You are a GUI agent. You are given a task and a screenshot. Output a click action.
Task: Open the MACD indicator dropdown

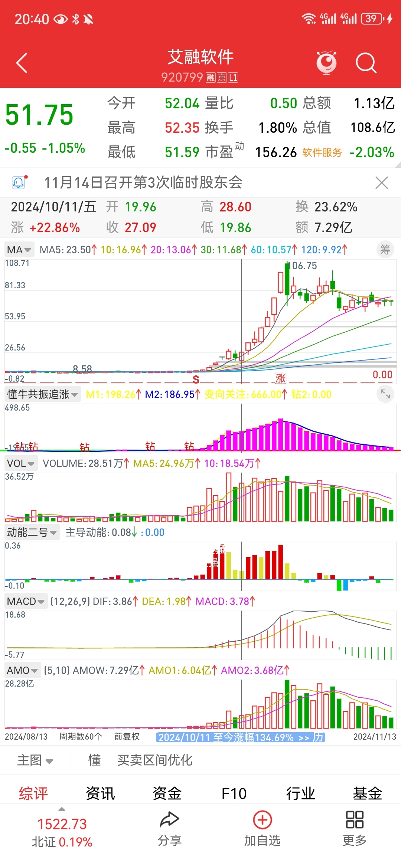pos(26,601)
